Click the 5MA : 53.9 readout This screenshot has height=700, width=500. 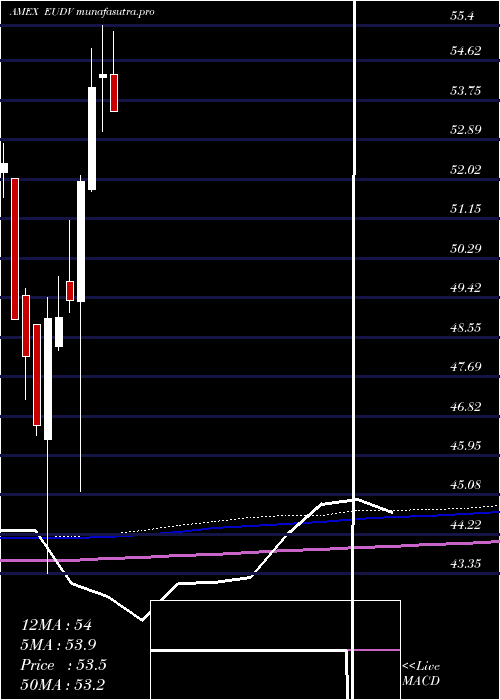(x=58, y=645)
